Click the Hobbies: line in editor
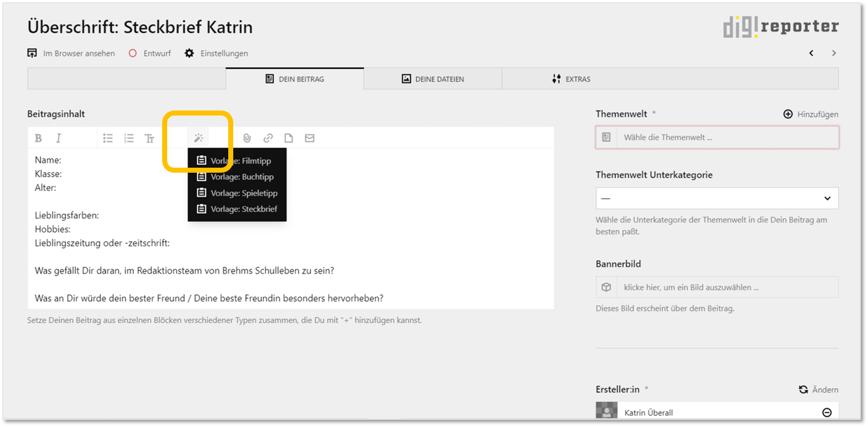This screenshot has width=868, height=427. [x=52, y=229]
